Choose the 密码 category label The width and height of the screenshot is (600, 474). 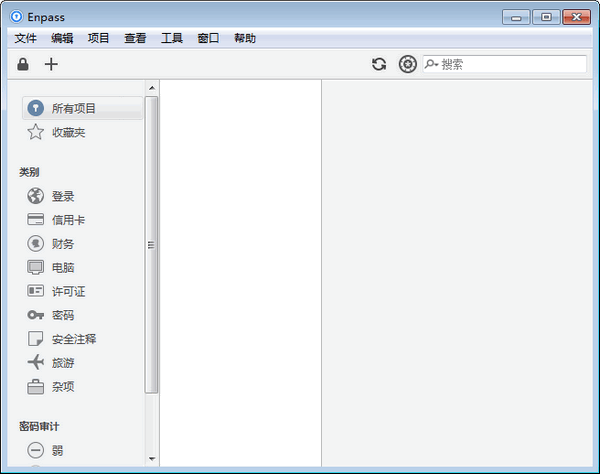pyautogui.click(x=63, y=315)
